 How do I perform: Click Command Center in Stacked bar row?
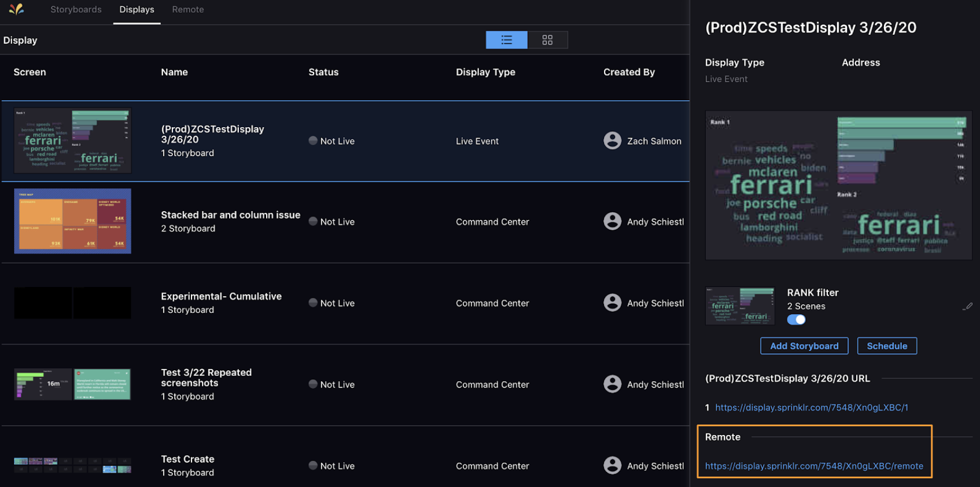coord(492,222)
